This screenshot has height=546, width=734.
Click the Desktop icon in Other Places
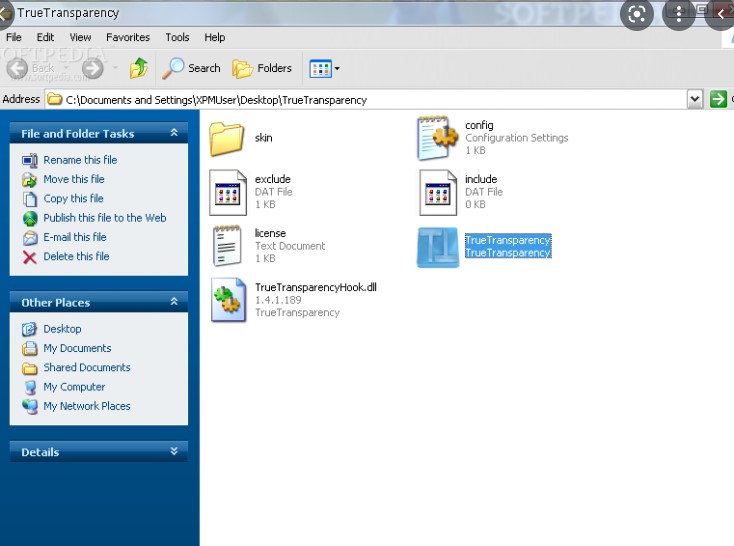coord(29,329)
